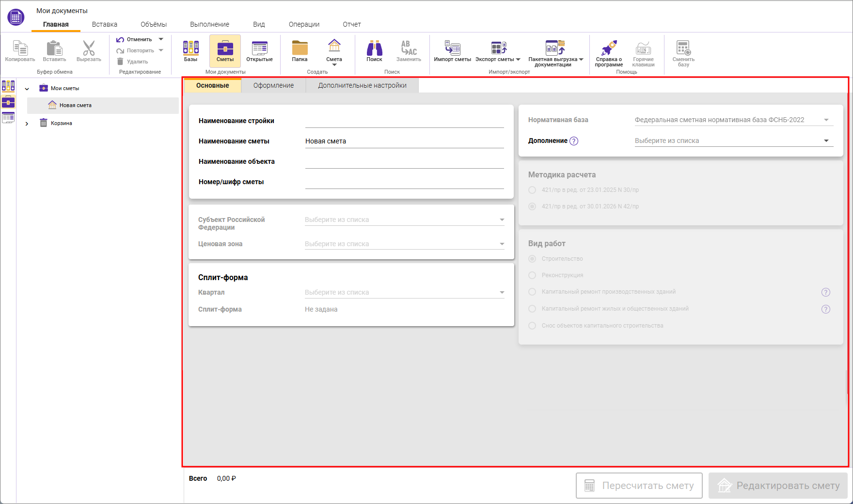
Task: Select Реконструкция work type
Action: 532,275
